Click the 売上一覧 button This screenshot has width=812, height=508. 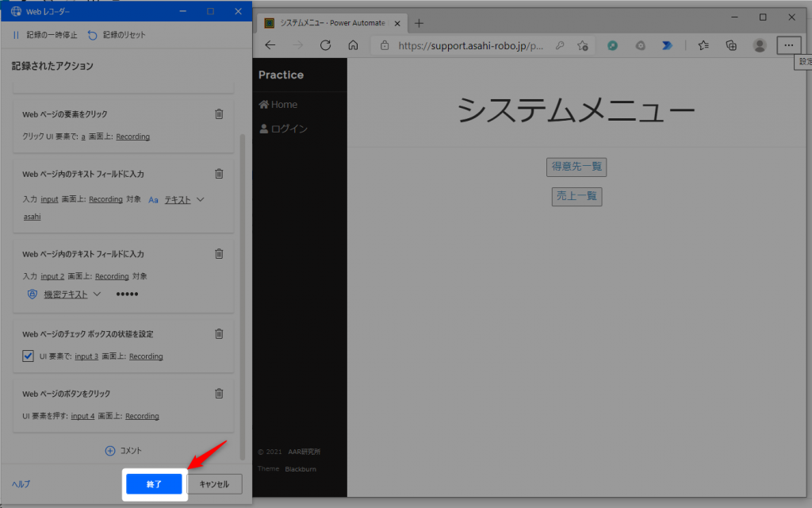[x=576, y=197]
